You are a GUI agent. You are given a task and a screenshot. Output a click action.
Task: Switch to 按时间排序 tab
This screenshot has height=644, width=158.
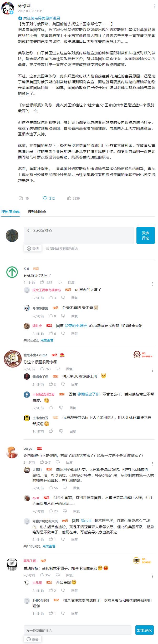pos(37,212)
